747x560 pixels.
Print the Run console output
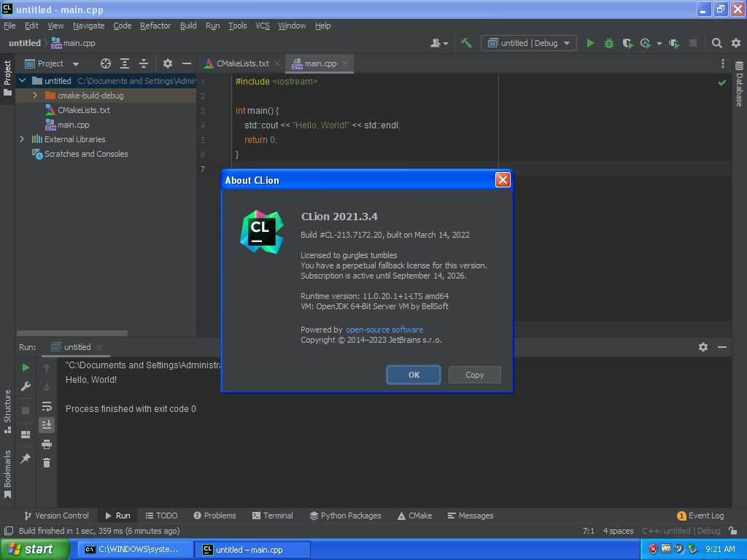click(47, 444)
